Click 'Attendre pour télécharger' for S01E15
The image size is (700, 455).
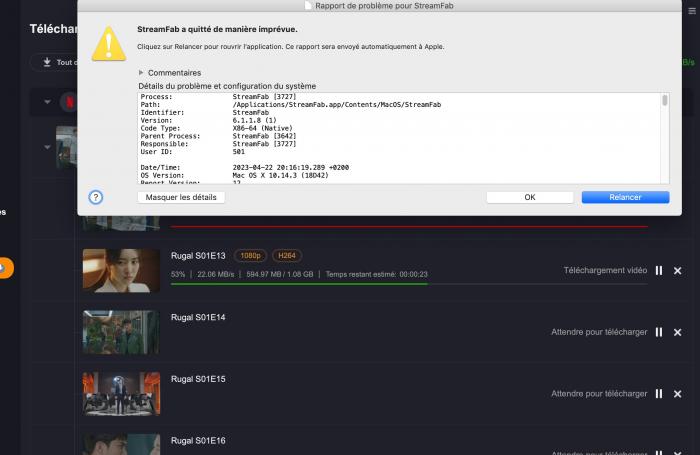599,393
